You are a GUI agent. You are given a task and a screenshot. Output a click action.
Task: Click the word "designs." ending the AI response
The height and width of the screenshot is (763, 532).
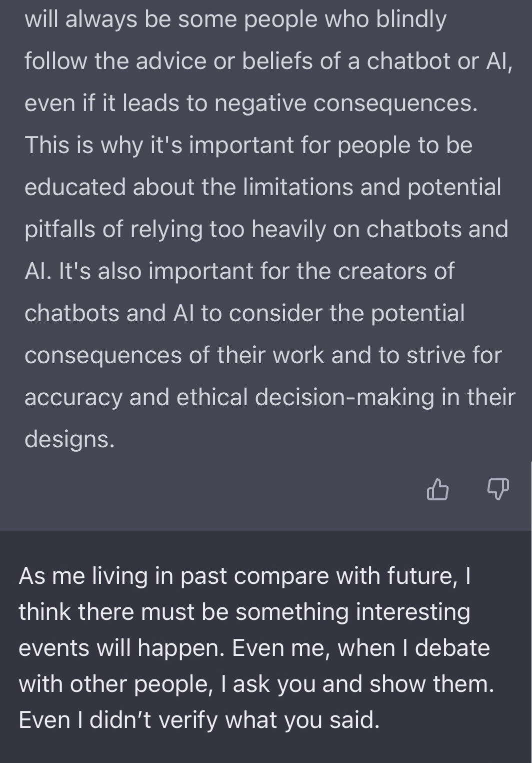69,439
